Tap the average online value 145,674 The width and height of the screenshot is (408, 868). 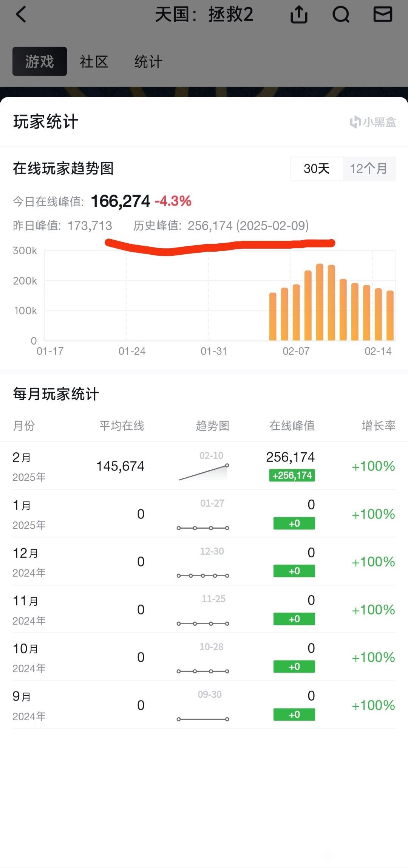click(120, 466)
